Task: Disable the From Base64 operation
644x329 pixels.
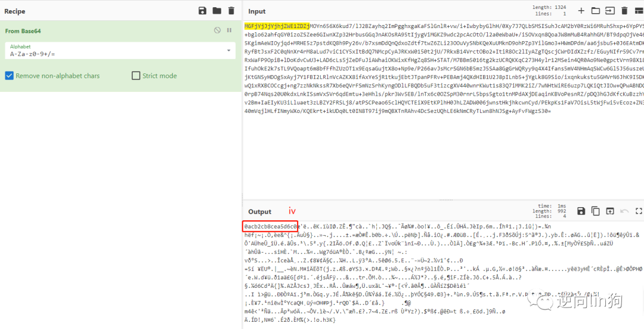Action: pyautogui.click(x=218, y=30)
